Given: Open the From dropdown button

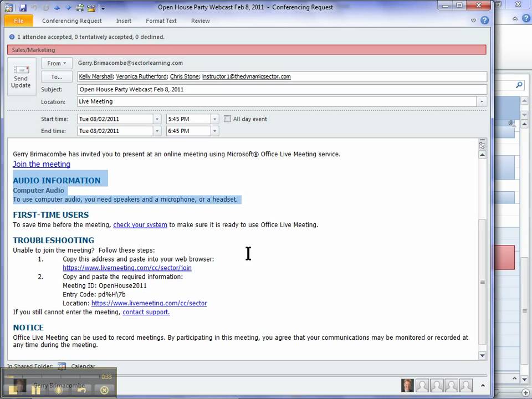Looking at the screenshot, I should [57, 63].
